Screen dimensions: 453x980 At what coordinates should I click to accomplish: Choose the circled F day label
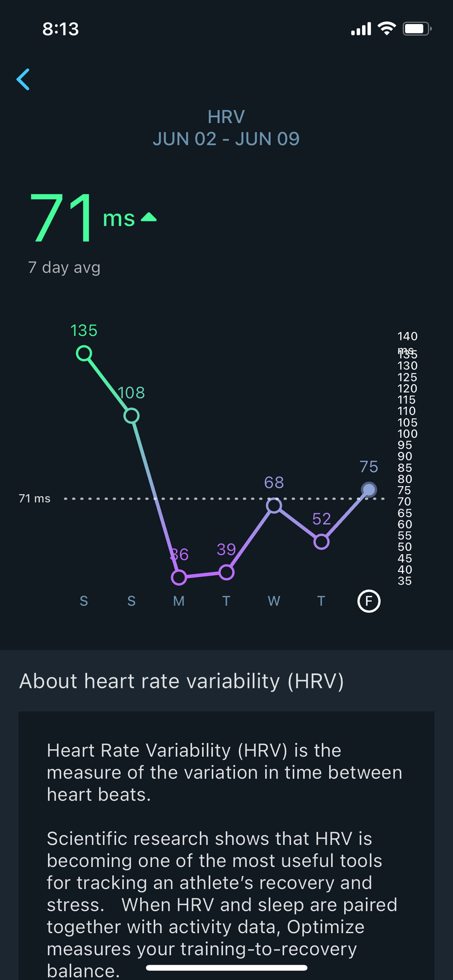tap(369, 601)
